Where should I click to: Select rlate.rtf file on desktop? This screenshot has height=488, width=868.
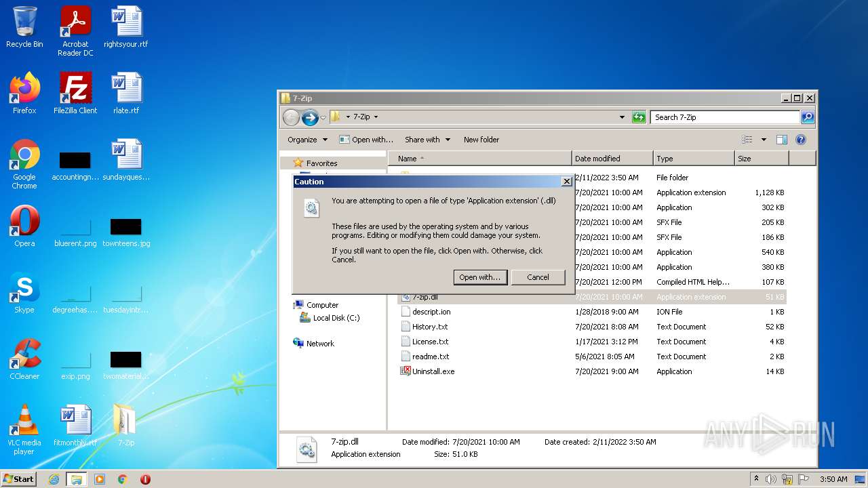point(126,94)
